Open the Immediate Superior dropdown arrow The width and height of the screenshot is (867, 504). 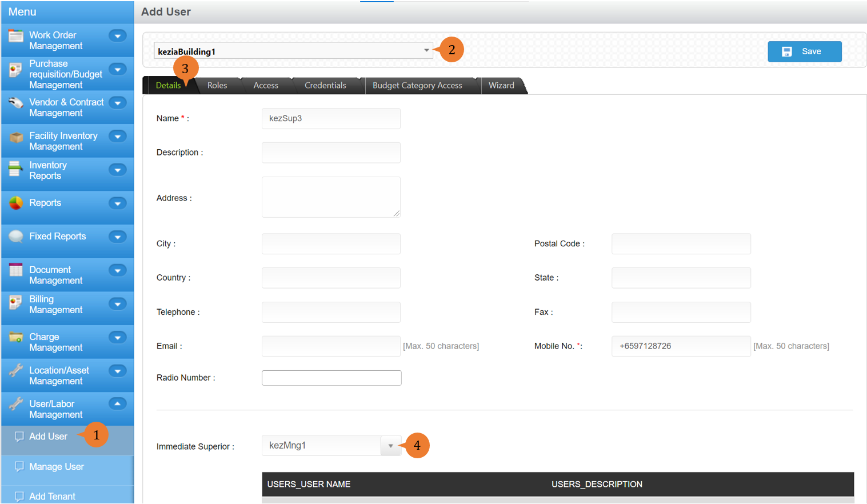pyautogui.click(x=391, y=446)
